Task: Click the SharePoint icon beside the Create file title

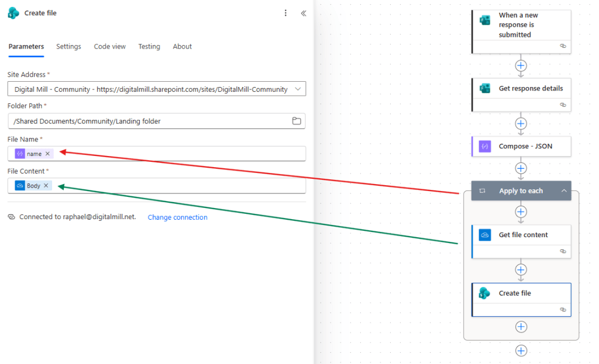Action: 13,12
